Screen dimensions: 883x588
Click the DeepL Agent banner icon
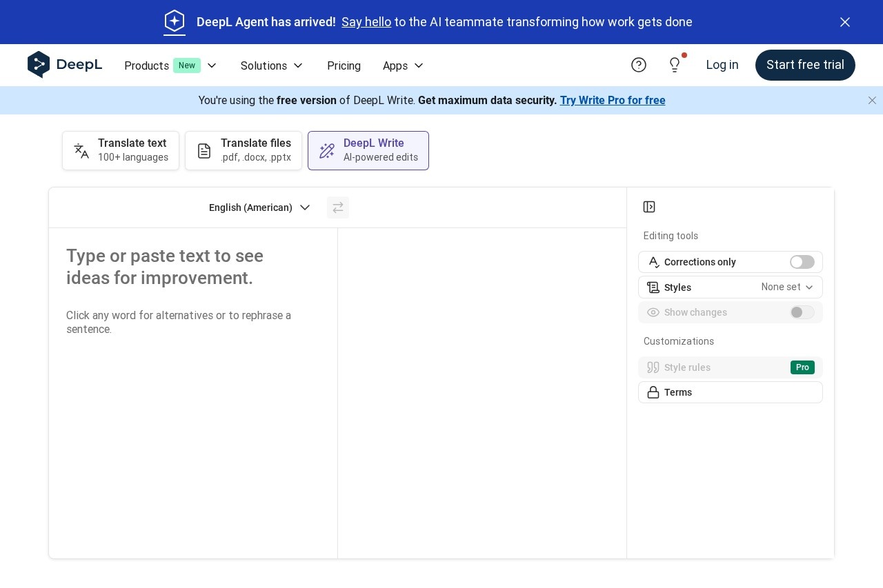175,22
